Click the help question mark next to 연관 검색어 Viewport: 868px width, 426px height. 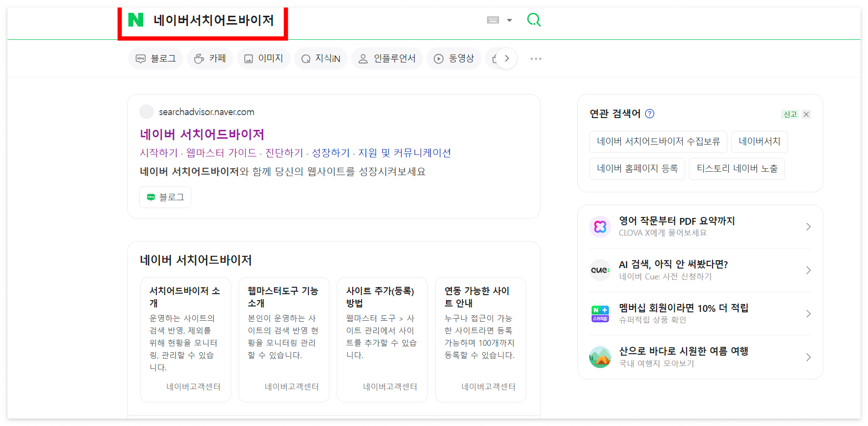pos(650,114)
